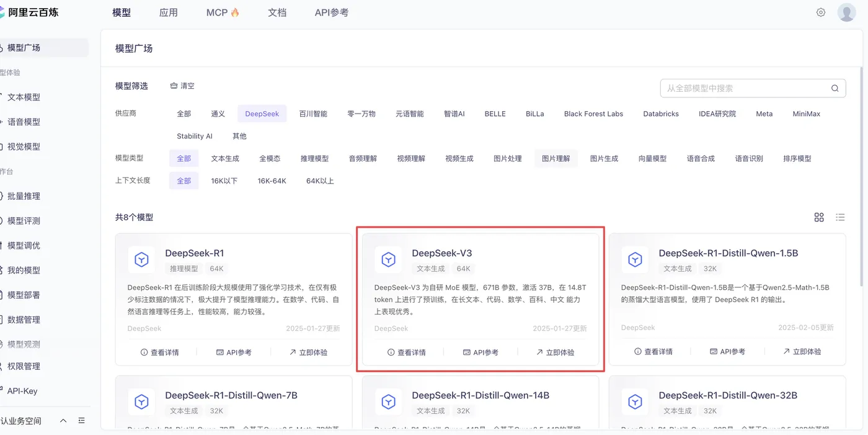Filter model type by 文本生成
The width and height of the screenshot is (868, 435).
[x=225, y=158]
